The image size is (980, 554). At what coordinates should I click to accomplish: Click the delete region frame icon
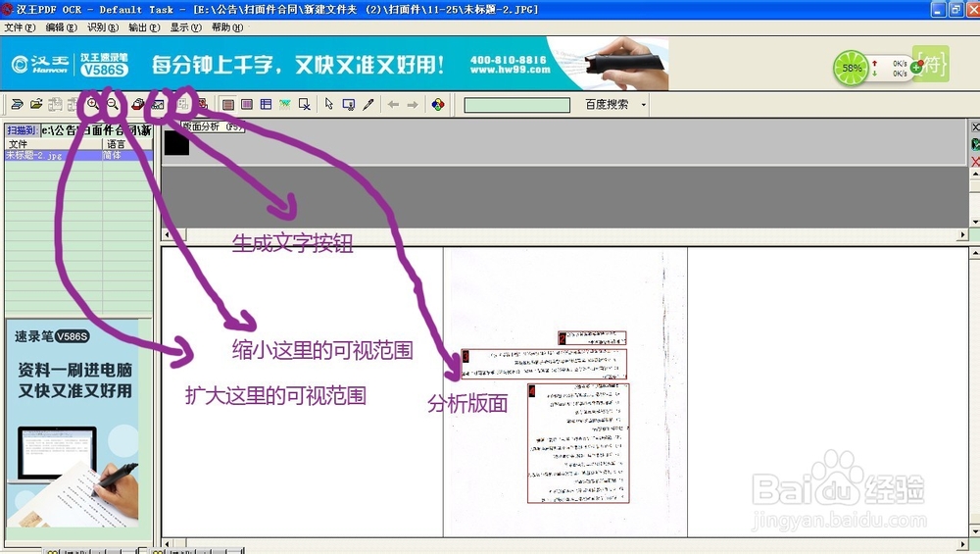click(x=305, y=104)
